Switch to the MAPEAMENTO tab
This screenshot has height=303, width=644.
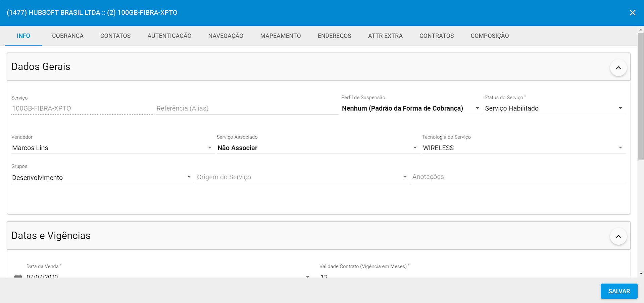[x=281, y=36]
